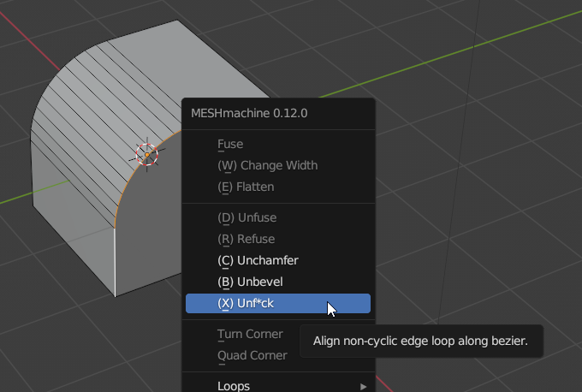This screenshot has height=392, width=582.
Task: Select Turn Corner from the menu
Action: [250, 334]
